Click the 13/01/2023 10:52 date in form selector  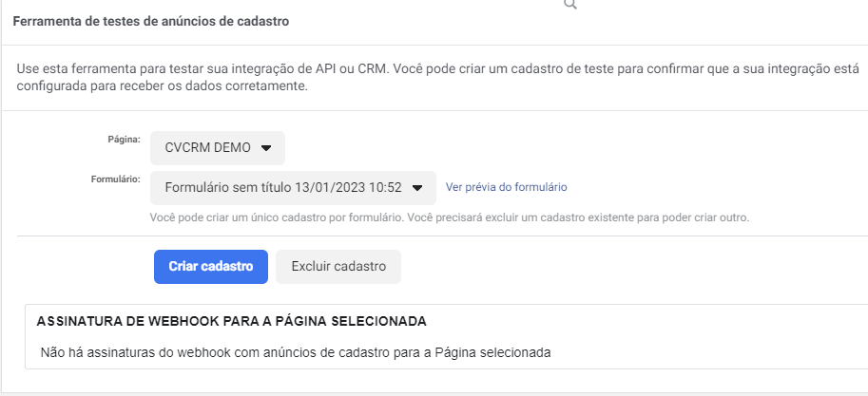[x=348, y=187]
